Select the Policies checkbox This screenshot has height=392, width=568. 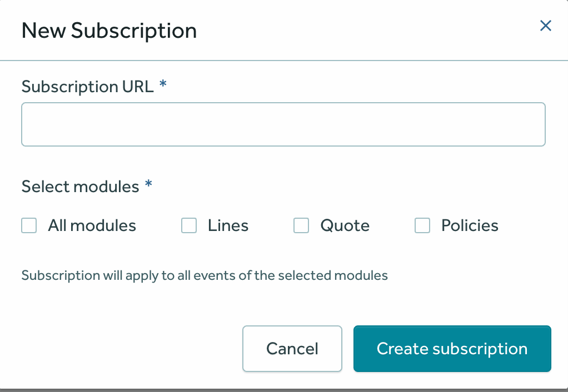(x=422, y=225)
